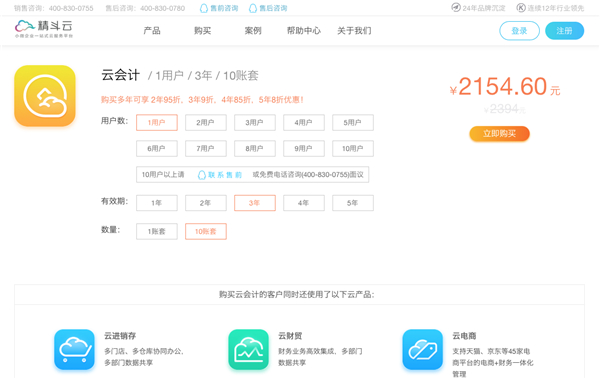Select the 1年 validity option
This screenshot has height=379, width=600.
tap(157, 203)
